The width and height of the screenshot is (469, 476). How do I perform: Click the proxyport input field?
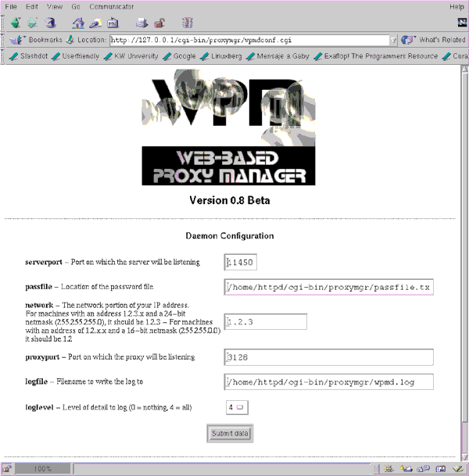click(x=328, y=357)
